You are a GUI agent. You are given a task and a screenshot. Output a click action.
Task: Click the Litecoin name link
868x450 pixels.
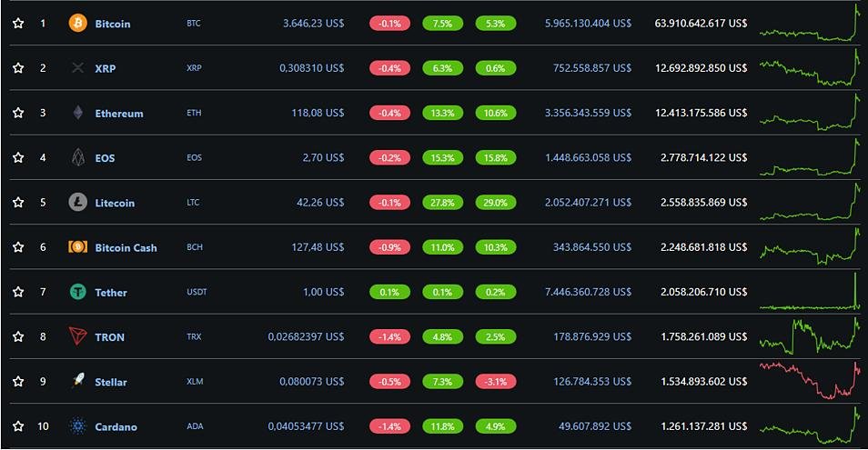pos(115,203)
